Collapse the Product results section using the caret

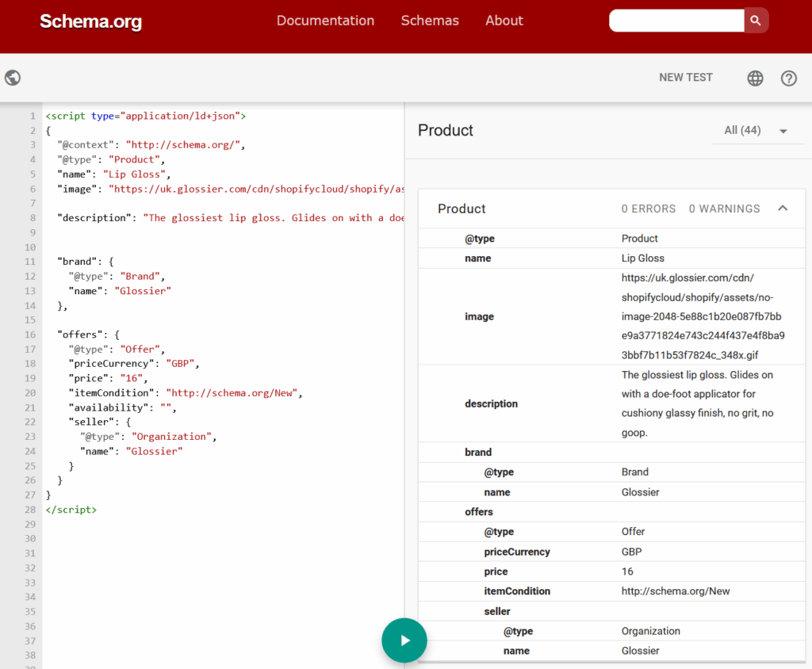[x=783, y=208]
